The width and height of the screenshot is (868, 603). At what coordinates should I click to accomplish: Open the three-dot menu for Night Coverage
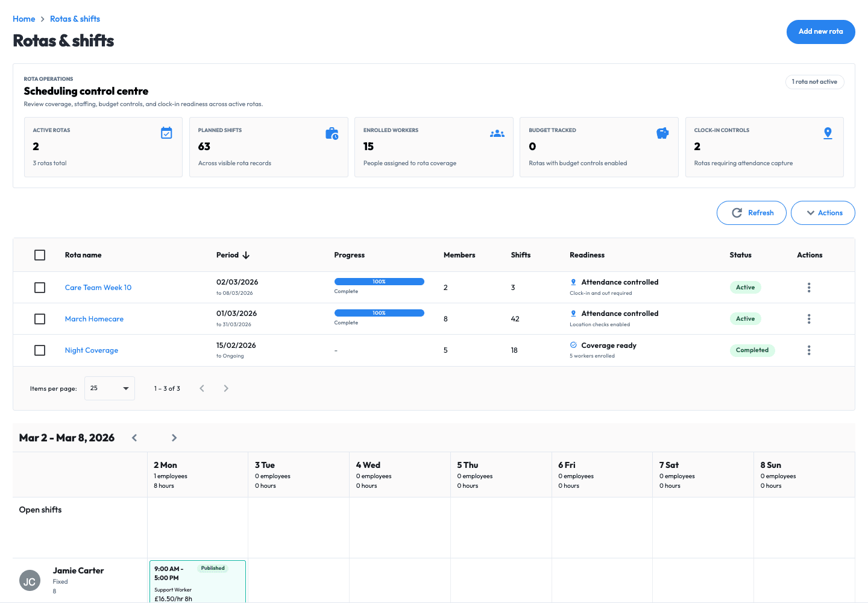809,350
